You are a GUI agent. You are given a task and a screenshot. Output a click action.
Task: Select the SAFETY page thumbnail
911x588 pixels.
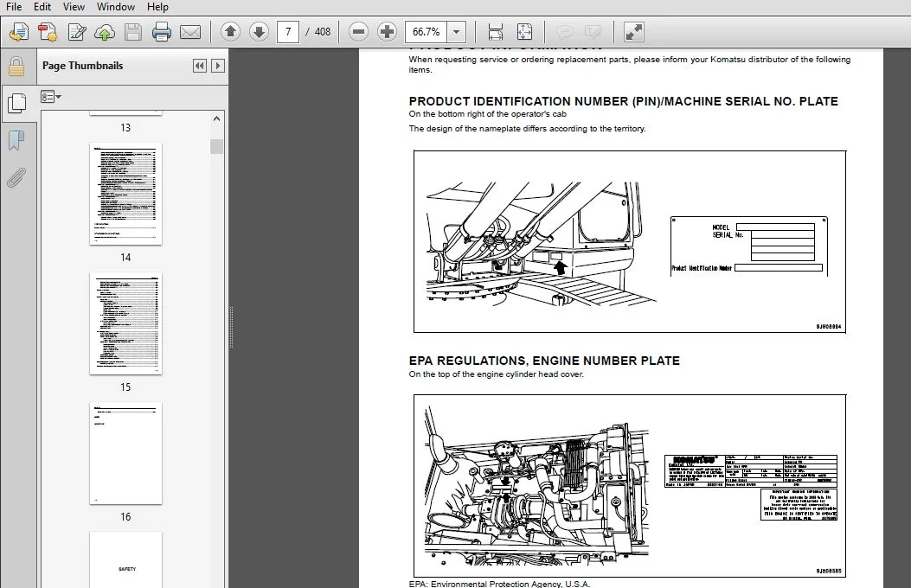tap(125, 559)
